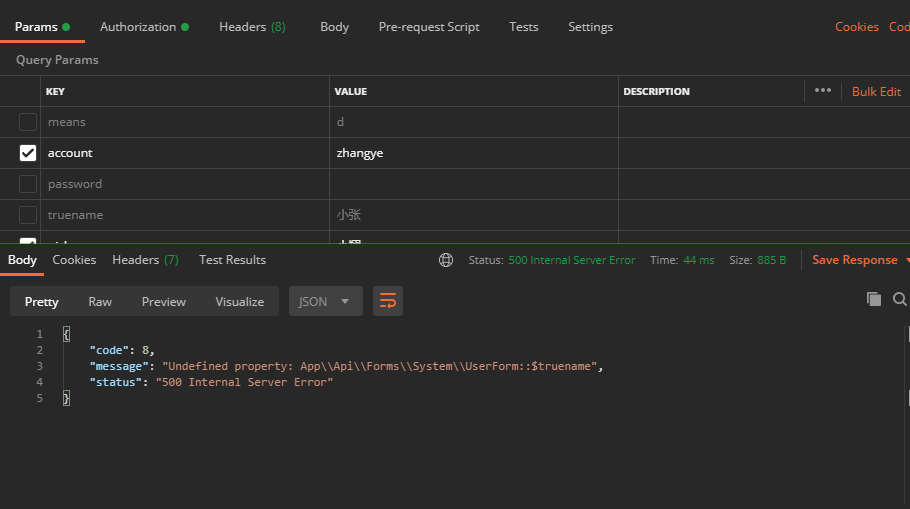Edit the means value 'd'
The width and height of the screenshot is (910, 509).
click(474, 122)
